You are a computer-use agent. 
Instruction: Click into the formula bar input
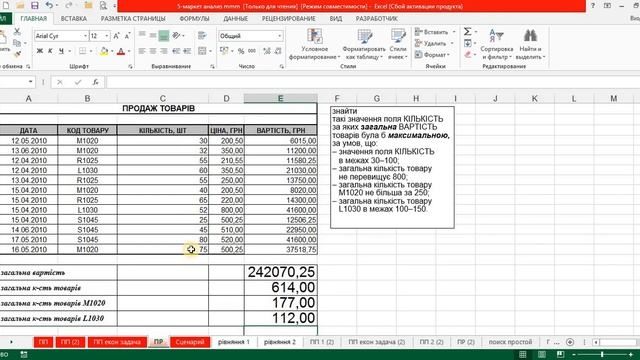(373, 82)
